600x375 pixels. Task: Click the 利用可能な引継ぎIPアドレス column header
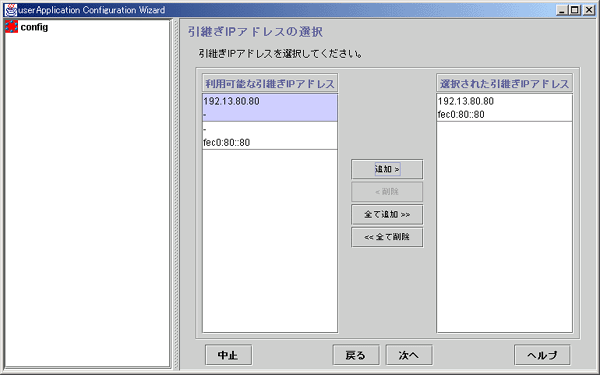coord(270,83)
